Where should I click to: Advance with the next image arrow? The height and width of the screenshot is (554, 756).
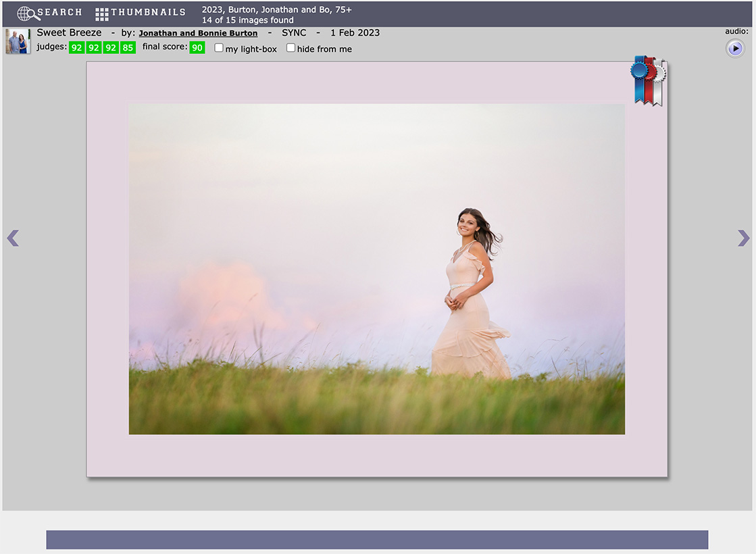(x=743, y=238)
